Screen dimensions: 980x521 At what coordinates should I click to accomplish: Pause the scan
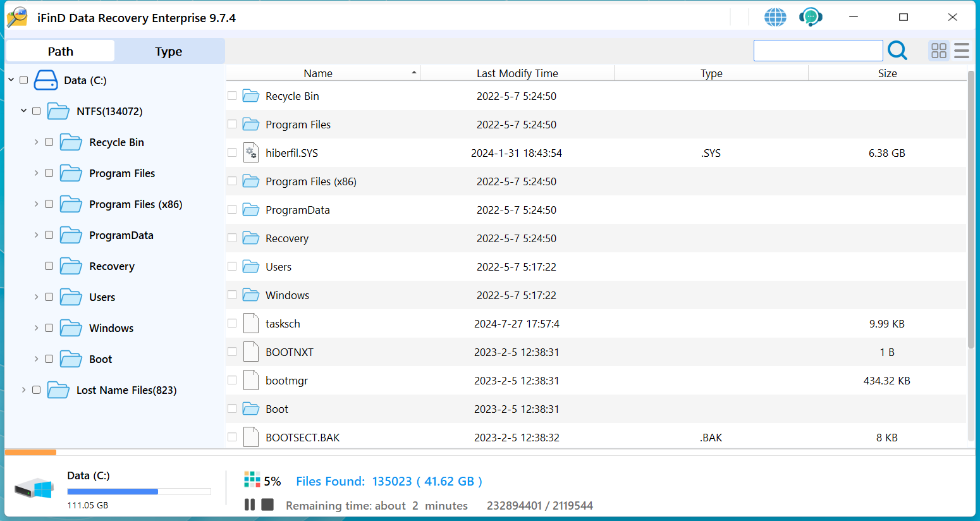point(250,505)
